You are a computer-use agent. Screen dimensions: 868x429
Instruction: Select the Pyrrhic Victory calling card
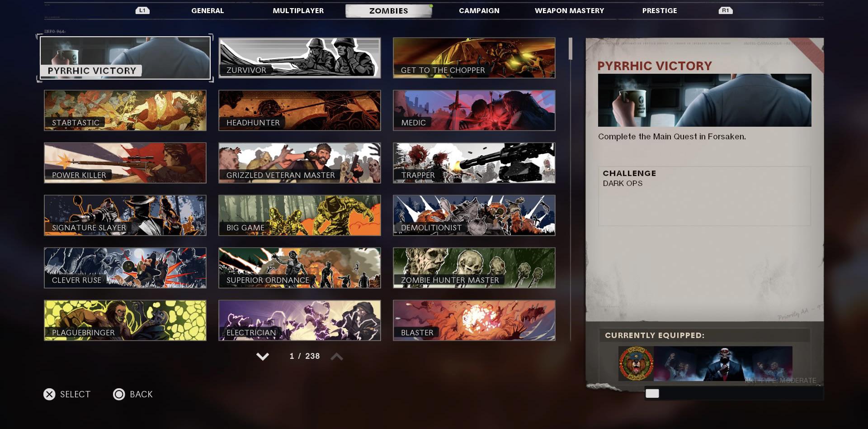click(125, 58)
